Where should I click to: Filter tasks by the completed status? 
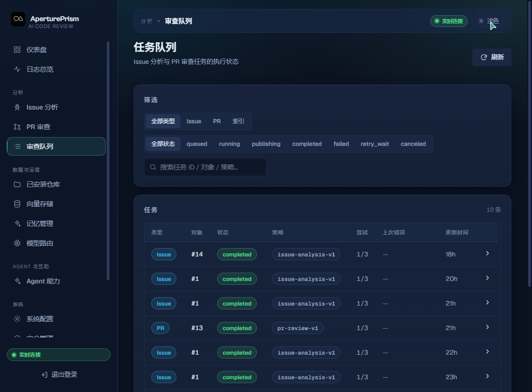click(307, 144)
